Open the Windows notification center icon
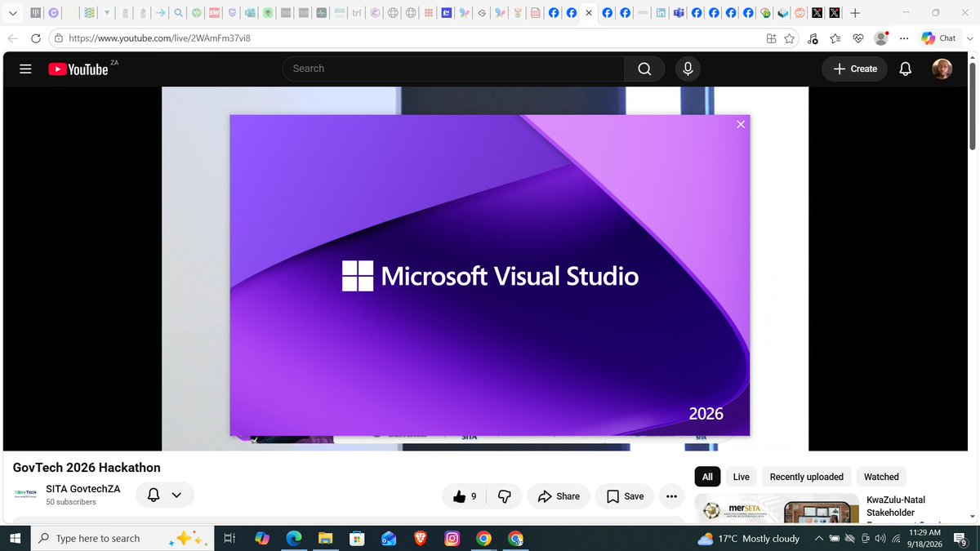Viewport: 980px width, 551px height. [961, 539]
